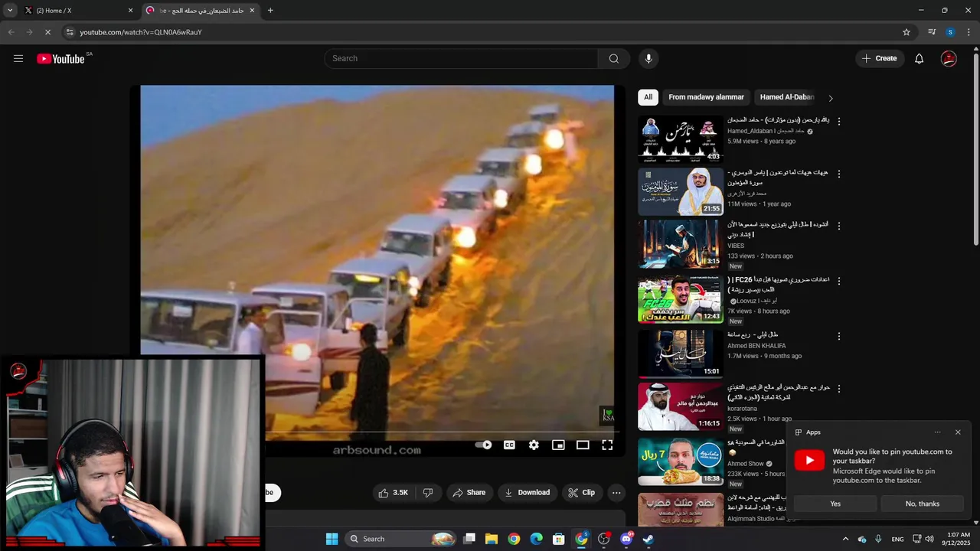This screenshot has height=551, width=980.
Task: Close the Apps pin popup
Action: click(x=958, y=432)
